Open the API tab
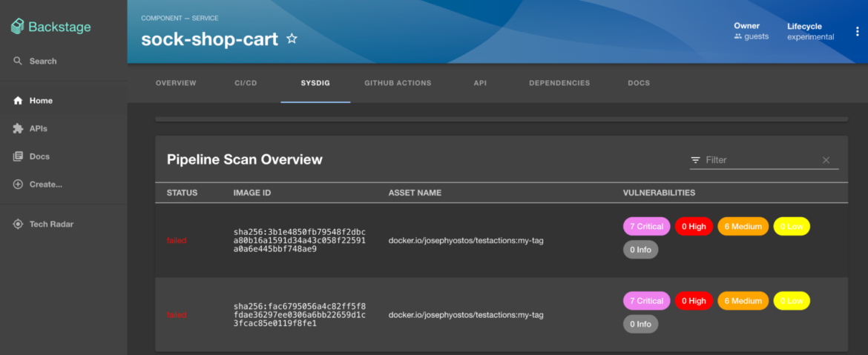This screenshot has height=355, width=868. [x=480, y=83]
